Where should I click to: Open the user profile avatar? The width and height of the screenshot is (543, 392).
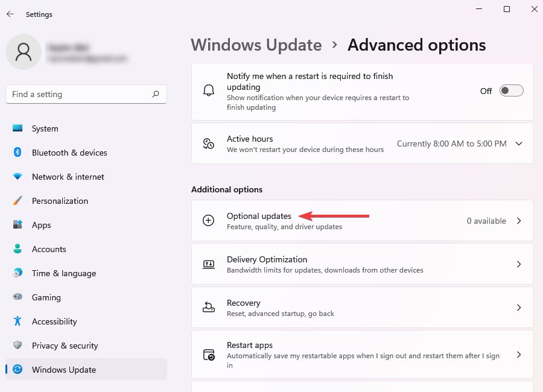coord(24,52)
